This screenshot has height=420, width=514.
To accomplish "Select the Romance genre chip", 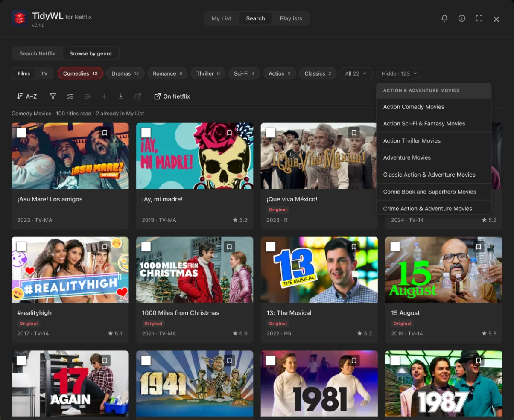I will coord(167,73).
